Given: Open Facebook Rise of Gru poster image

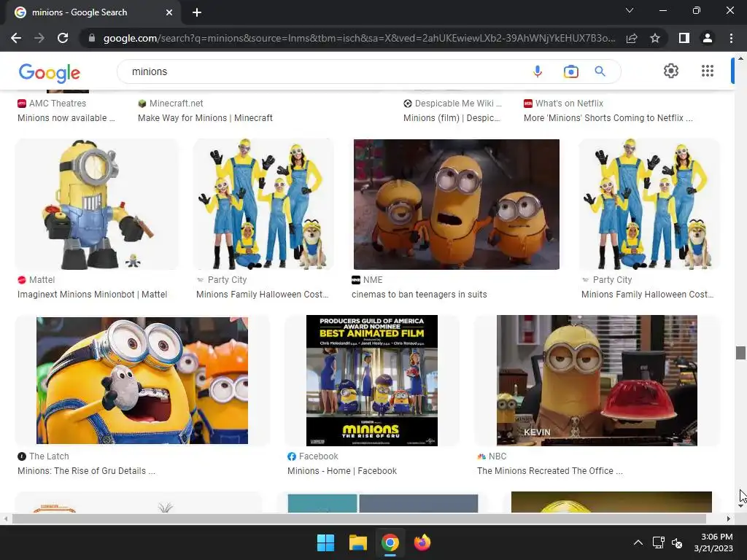Looking at the screenshot, I should click(371, 380).
